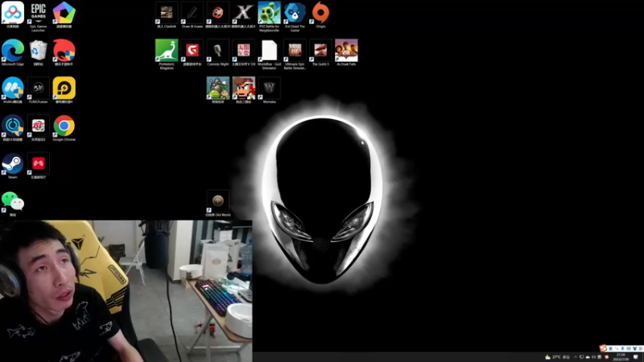The height and width of the screenshot is (362, 644).
Task: Open the dark teal circular app shortcut
Action: coord(13,126)
